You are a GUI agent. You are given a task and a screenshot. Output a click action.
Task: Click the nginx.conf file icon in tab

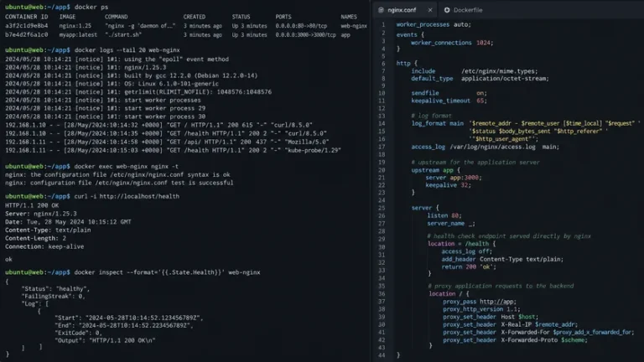point(382,10)
